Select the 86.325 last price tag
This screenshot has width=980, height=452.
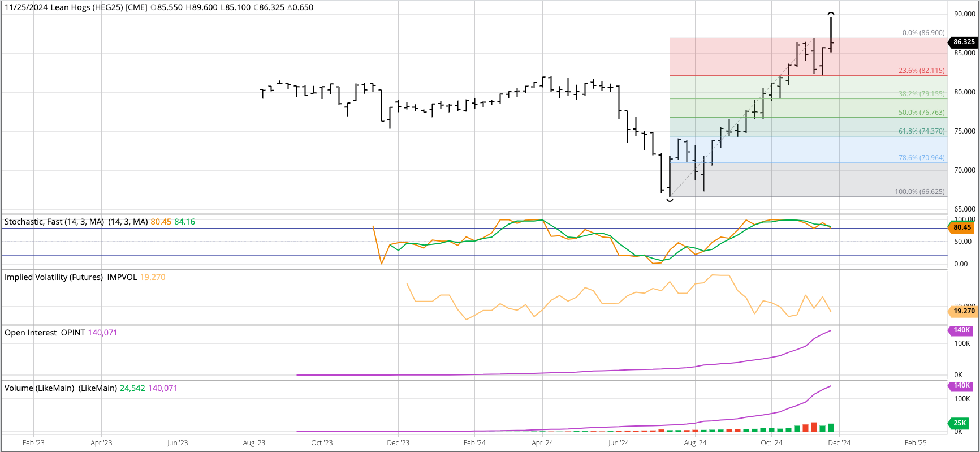click(963, 42)
